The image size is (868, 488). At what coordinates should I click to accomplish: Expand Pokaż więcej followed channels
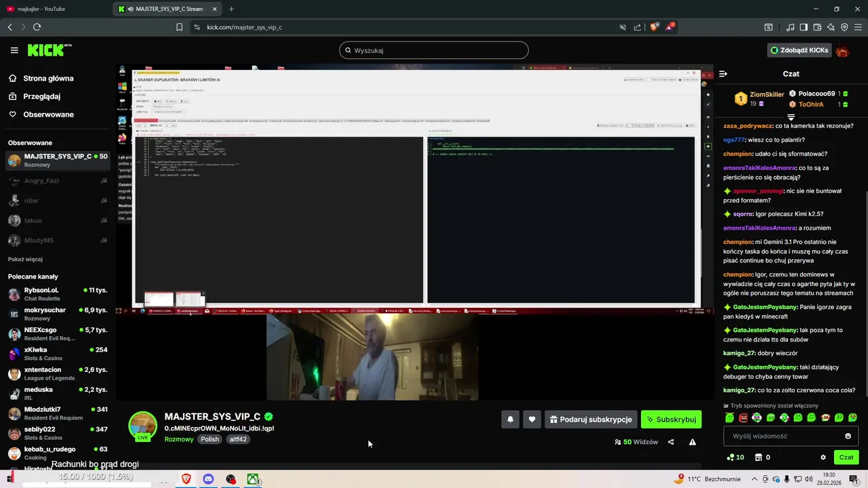25,259
